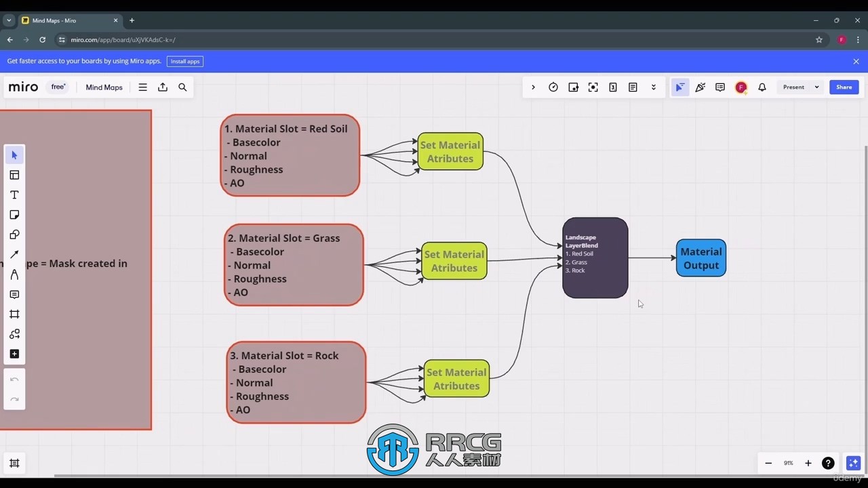Open the help question mark button

coord(828,463)
